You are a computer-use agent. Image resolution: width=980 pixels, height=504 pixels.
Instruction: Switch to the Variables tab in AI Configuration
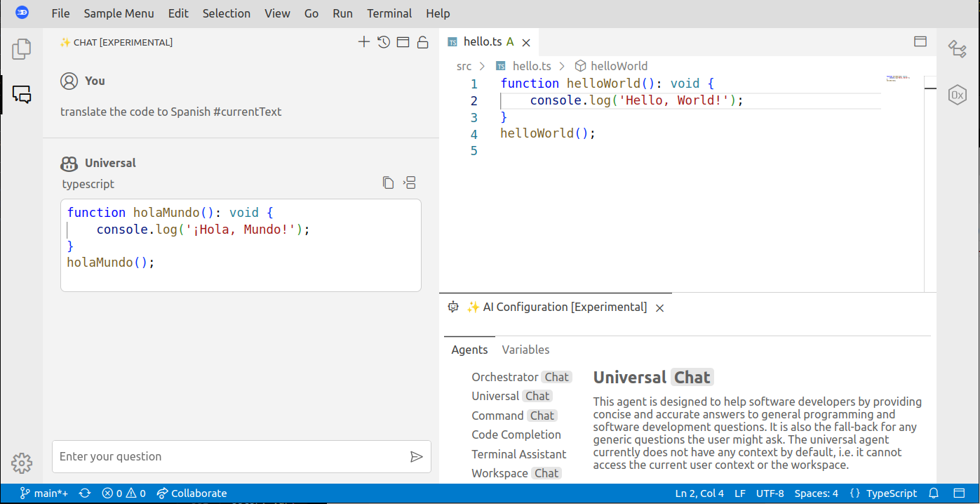pos(525,350)
